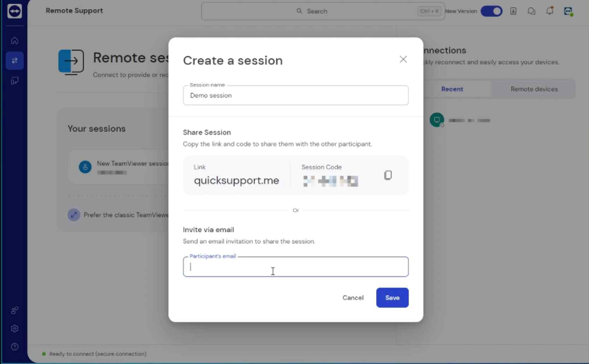
Task: Click the account profile icon top right
Action: pos(568,11)
